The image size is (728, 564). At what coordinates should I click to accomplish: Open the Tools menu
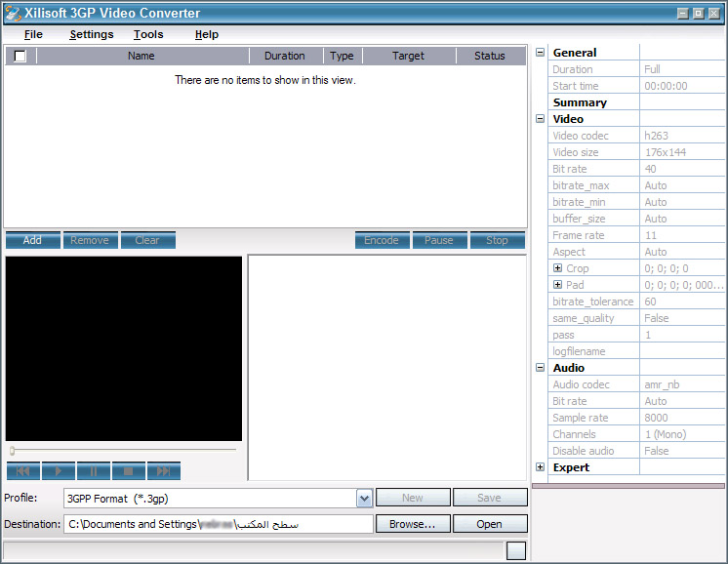click(148, 34)
